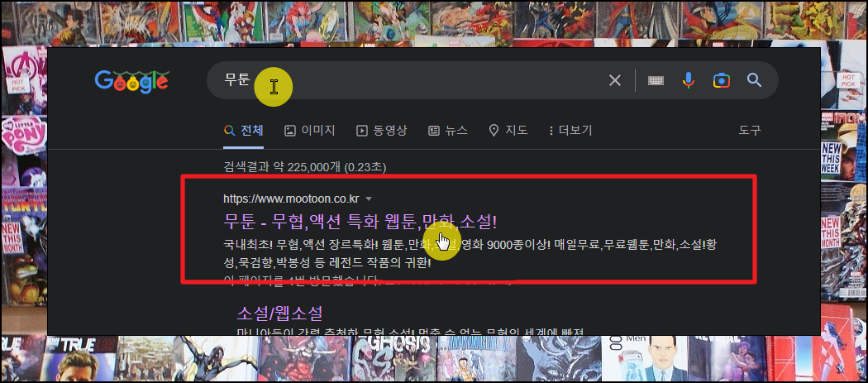Open the 지도 tab
This screenshot has height=383, width=868.
[508, 130]
